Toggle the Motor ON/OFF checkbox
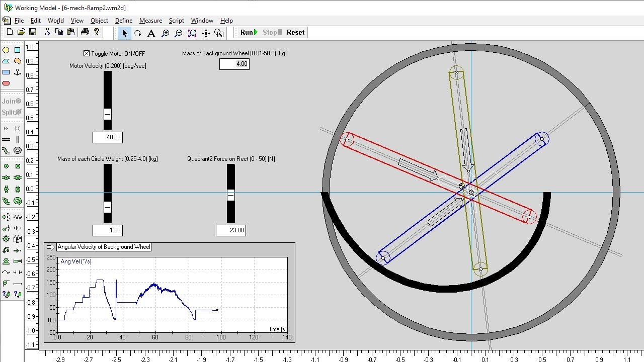Viewport: 644px width, 362px height. pos(87,53)
